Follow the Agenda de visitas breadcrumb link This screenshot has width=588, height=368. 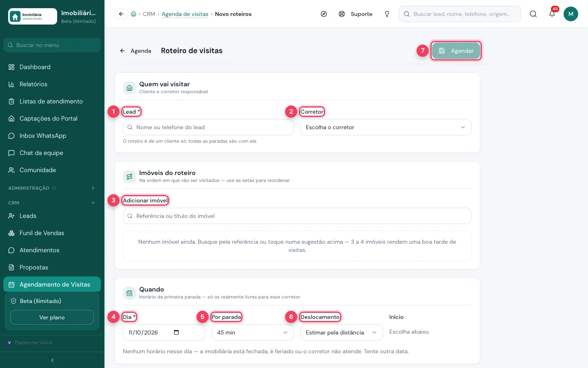coord(185,14)
